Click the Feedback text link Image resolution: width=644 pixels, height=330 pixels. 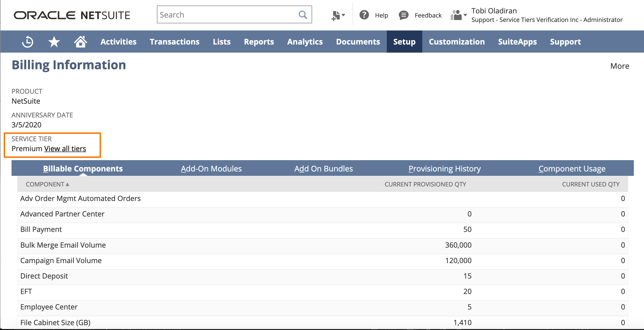pyautogui.click(x=428, y=15)
